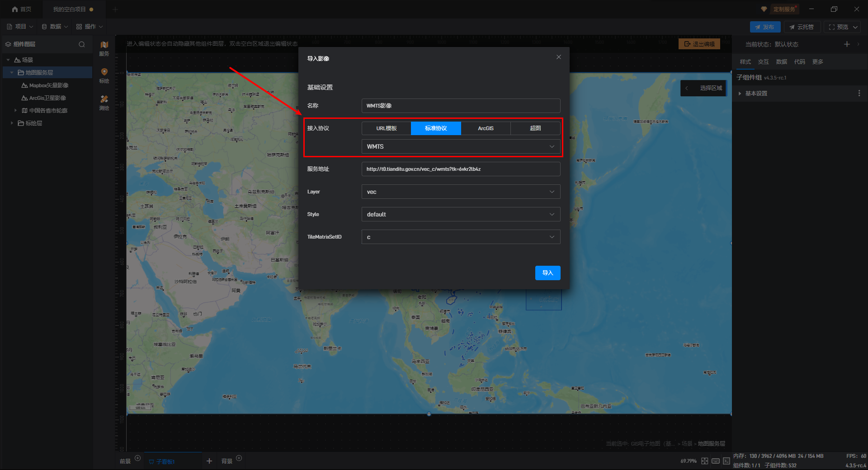The height and width of the screenshot is (470, 868).
Task: Open the 标绘 marker tool
Action: [104, 75]
